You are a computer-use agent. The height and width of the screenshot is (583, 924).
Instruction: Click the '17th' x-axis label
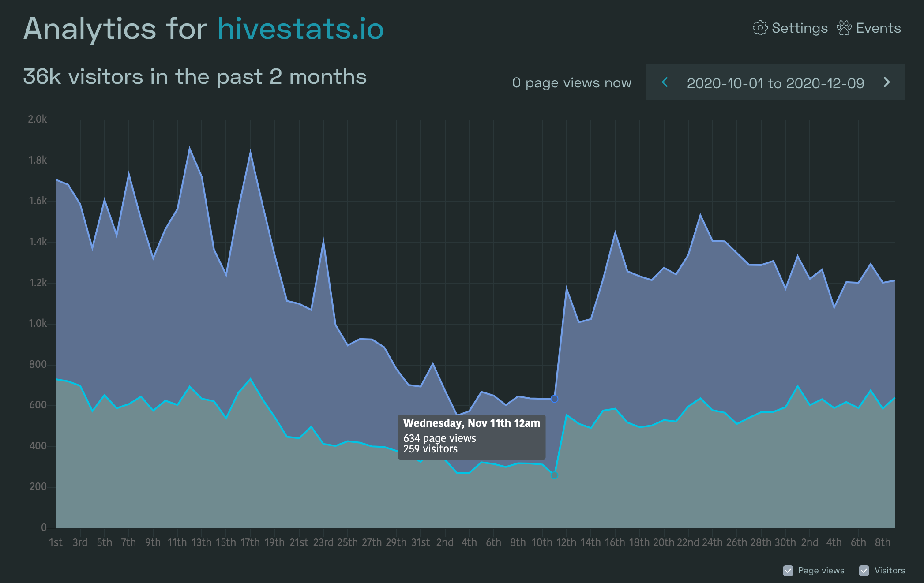coord(250,542)
